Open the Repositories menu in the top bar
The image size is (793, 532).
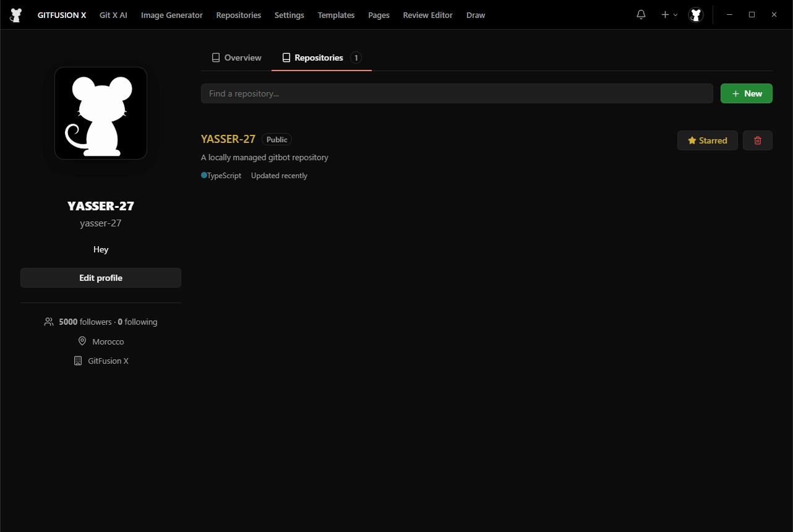click(239, 15)
